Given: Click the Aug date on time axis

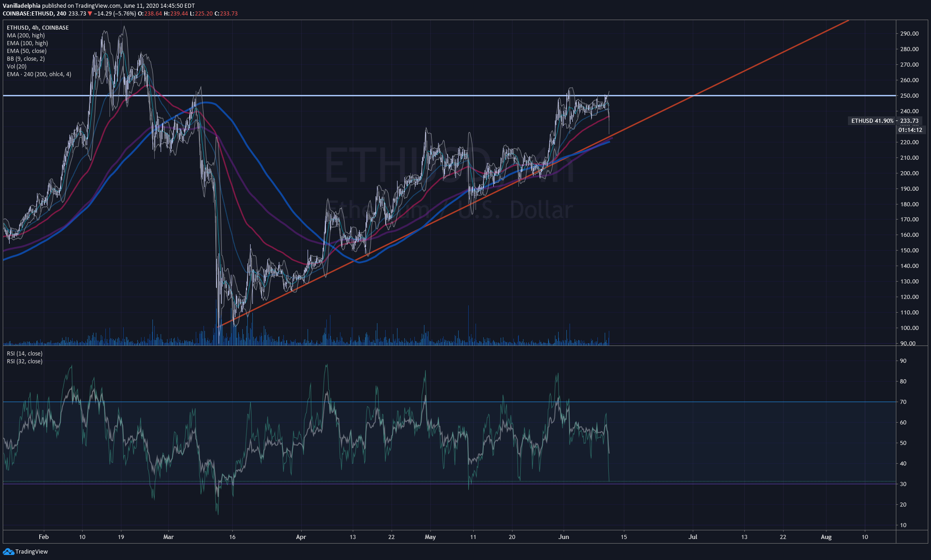Looking at the screenshot, I should coord(826,537).
